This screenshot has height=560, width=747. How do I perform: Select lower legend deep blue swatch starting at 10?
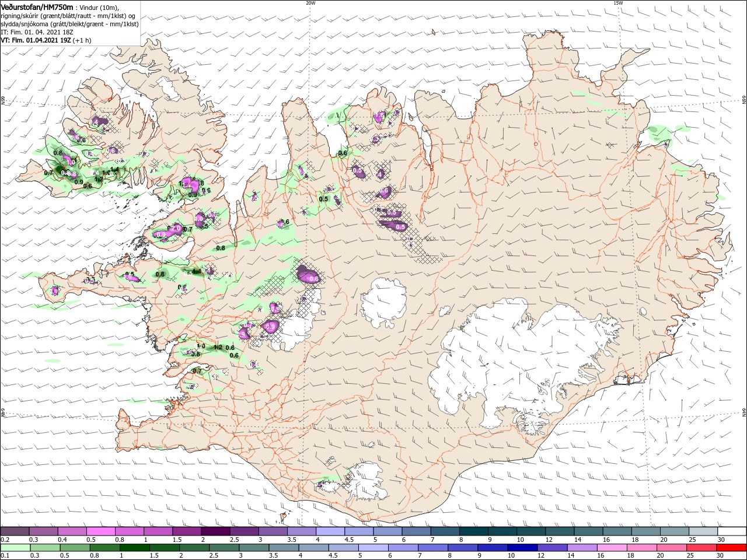click(x=523, y=548)
